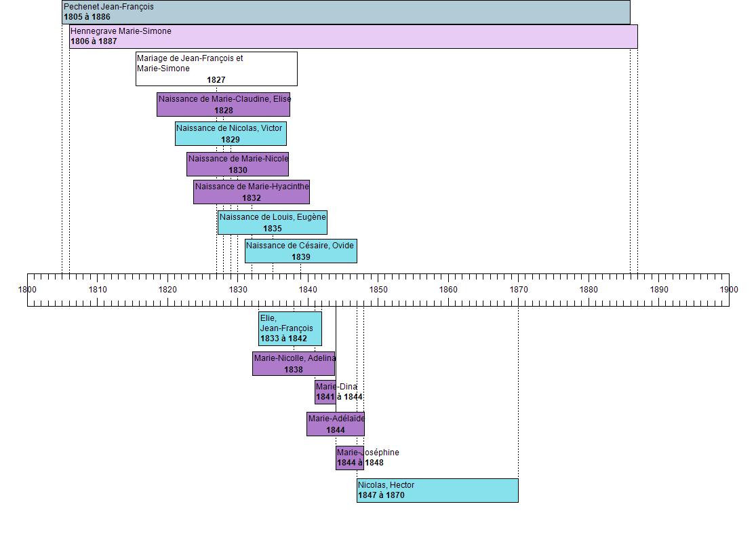This screenshot has width=756, height=536.
Task: Select the Marie-Joséphine 1844 à 1848 bar
Action: [x=350, y=458]
